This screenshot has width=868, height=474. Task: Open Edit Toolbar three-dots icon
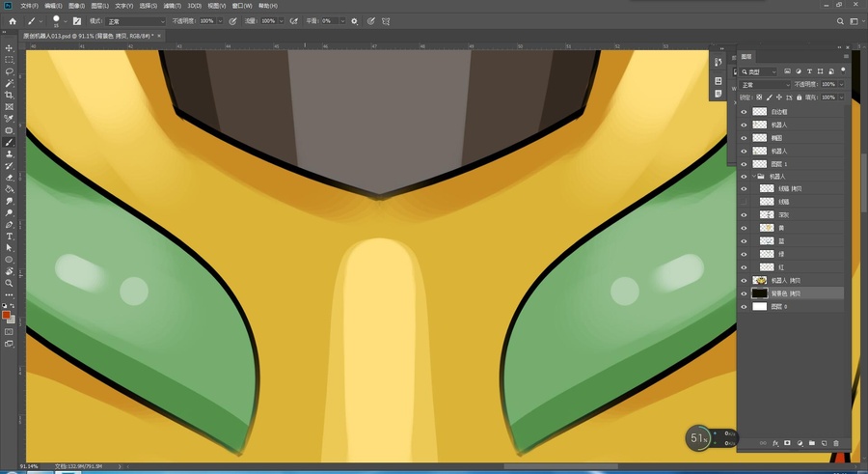[9, 295]
